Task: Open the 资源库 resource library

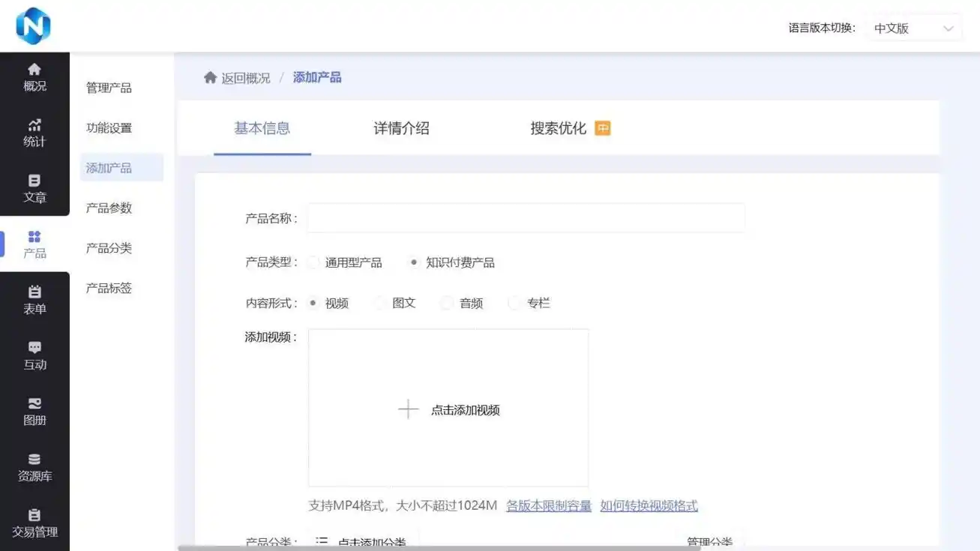Action: 34,466
